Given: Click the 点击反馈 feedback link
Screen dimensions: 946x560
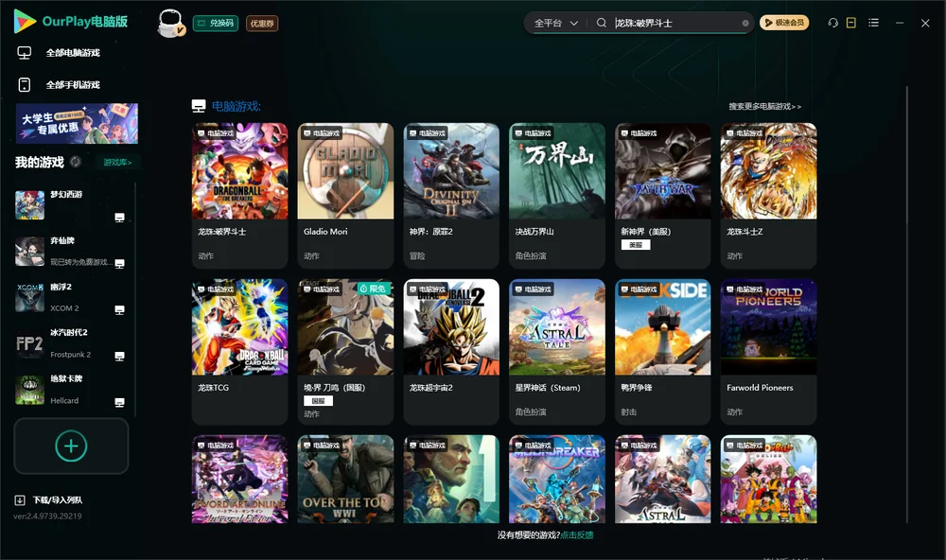Looking at the screenshot, I should (x=577, y=534).
